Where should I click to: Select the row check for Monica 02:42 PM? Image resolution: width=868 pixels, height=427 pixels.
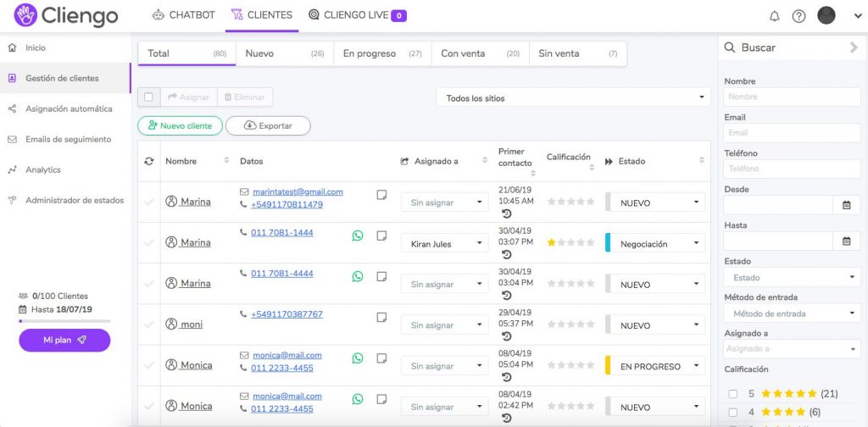(x=148, y=407)
